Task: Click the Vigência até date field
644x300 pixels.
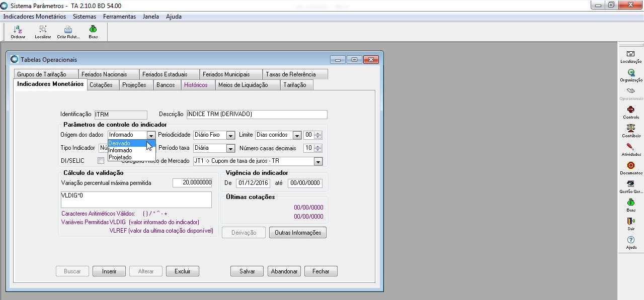Action: pyautogui.click(x=305, y=183)
